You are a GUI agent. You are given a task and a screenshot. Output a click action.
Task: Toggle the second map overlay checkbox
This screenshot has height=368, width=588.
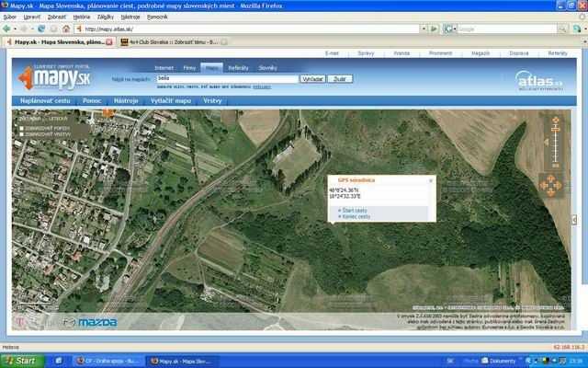pyautogui.click(x=21, y=134)
